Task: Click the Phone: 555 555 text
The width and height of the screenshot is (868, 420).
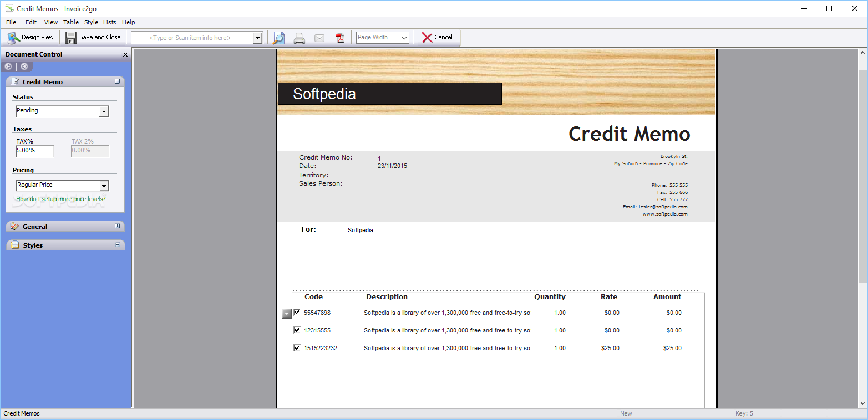Action: [x=669, y=185]
